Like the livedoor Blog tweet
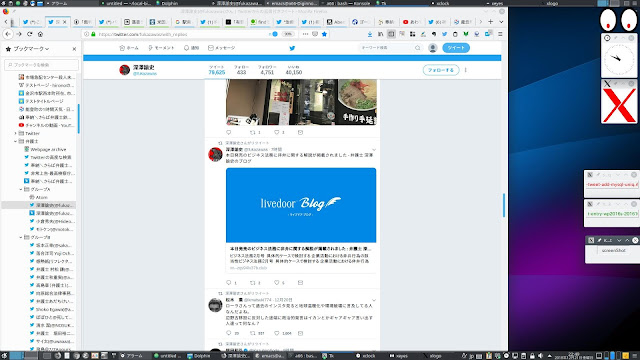Image resolution: width=640 pixels, height=360 pixels. [x=277, y=282]
